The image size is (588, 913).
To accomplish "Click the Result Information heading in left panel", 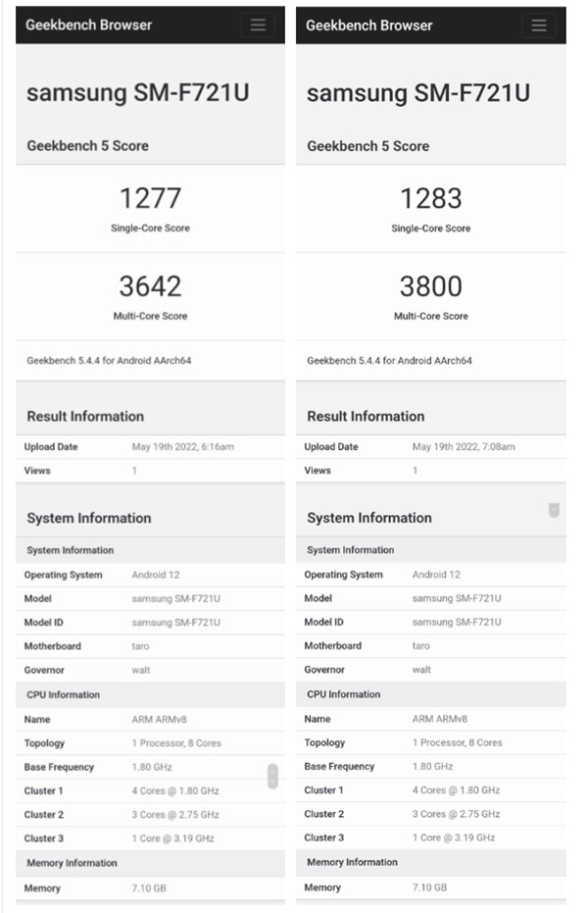I will click(x=85, y=417).
